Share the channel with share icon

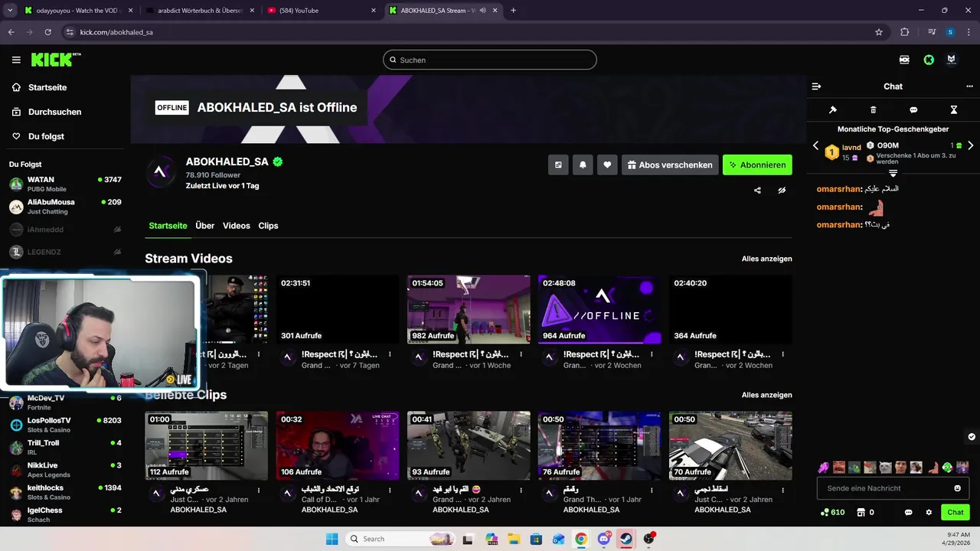click(x=757, y=191)
